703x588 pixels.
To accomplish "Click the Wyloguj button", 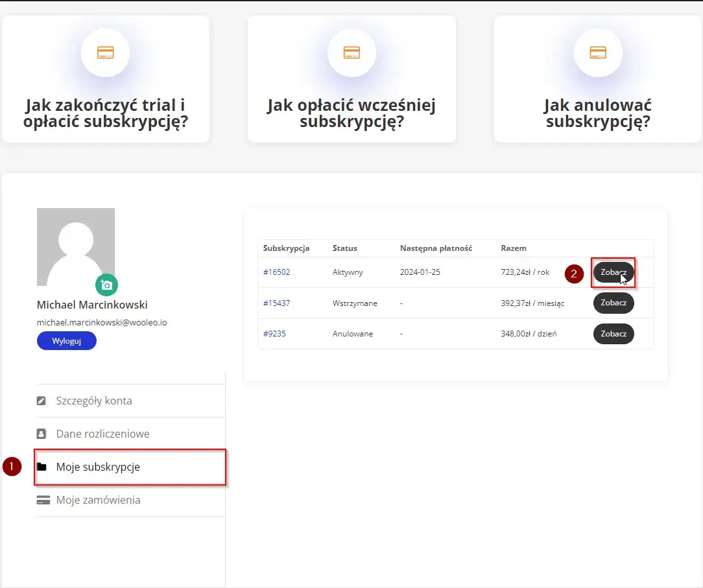I will tap(66, 340).
